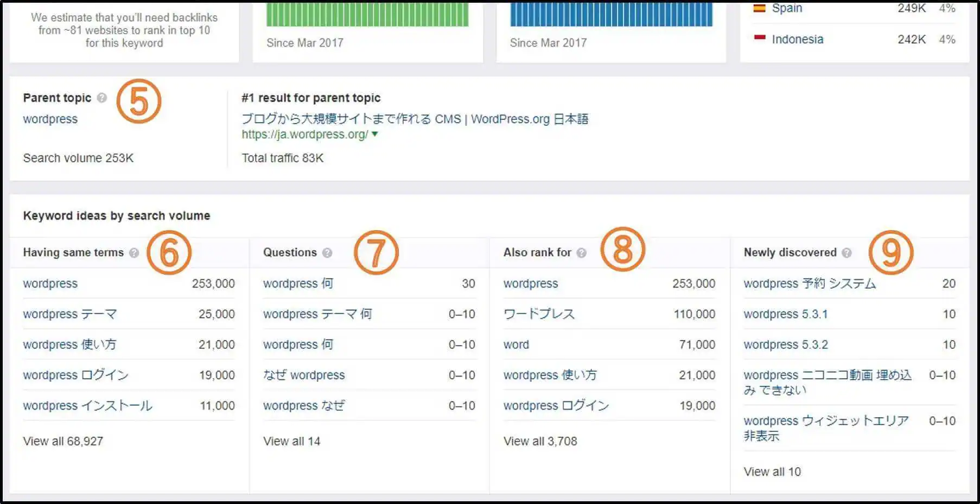Click the 249K value for Spain

coord(912,8)
